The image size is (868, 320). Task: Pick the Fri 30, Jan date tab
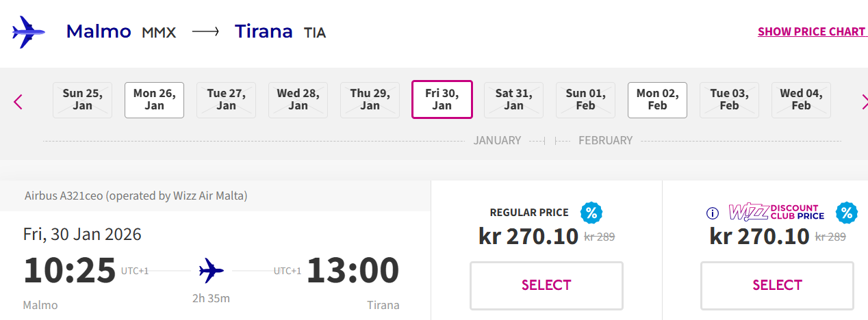(x=442, y=100)
